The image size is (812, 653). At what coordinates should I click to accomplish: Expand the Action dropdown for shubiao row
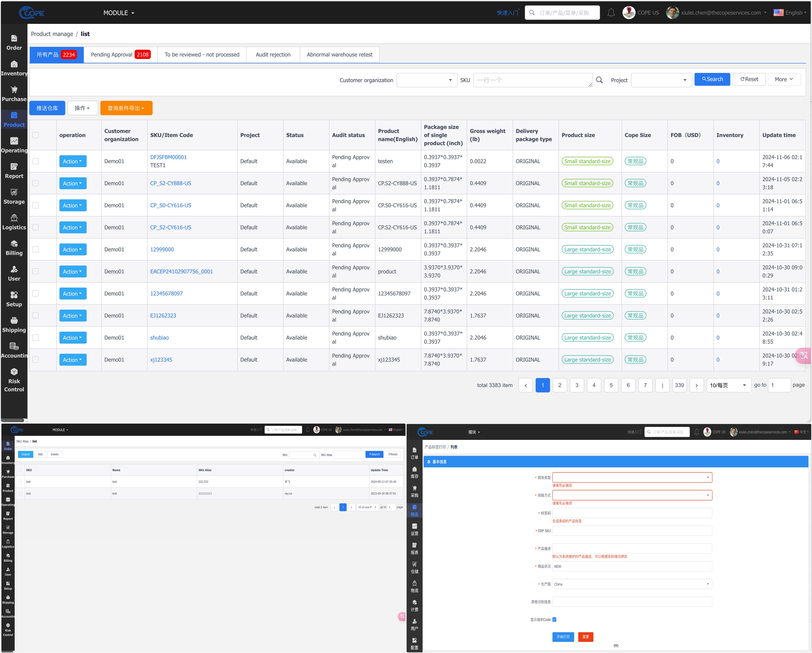pos(73,338)
